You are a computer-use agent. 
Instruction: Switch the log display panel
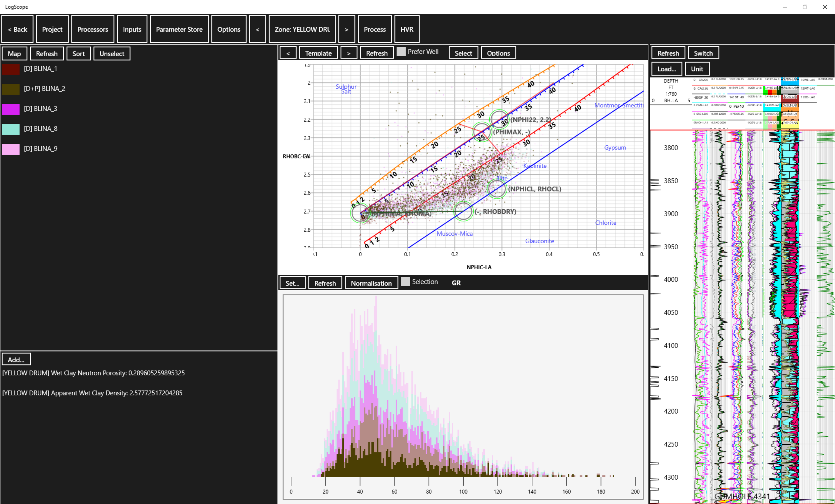tap(703, 53)
